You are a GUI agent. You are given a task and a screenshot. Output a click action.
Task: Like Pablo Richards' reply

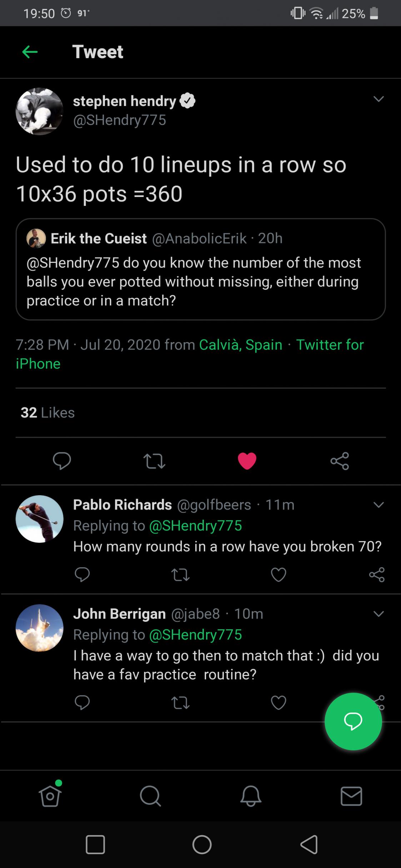click(279, 575)
